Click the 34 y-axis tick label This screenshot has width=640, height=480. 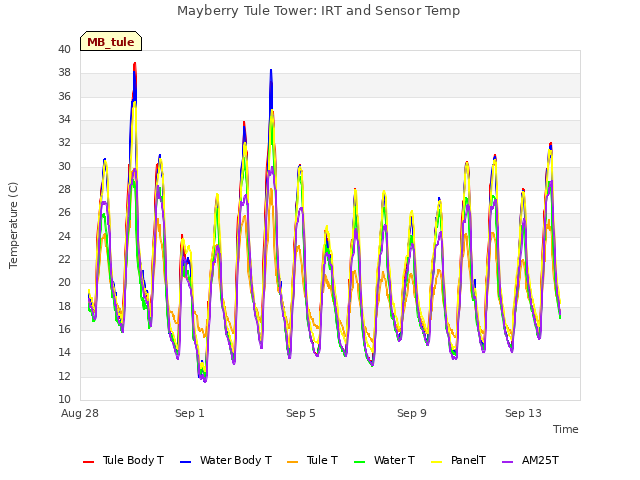[64, 120]
